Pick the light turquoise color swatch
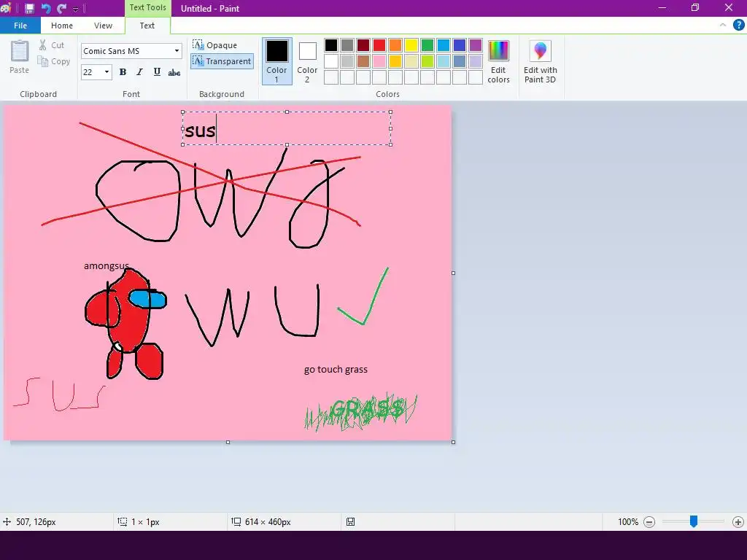The height and width of the screenshot is (560, 747). (x=444, y=61)
